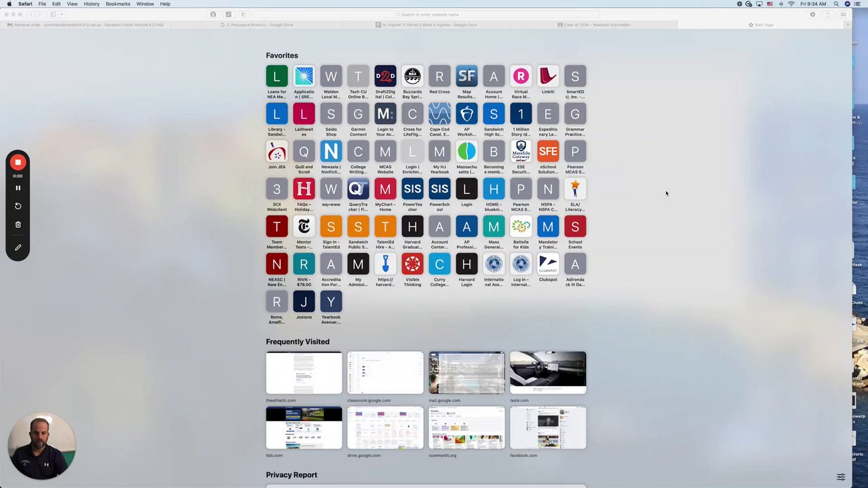The image size is (868, 488).
Task: Open the kbb.com thumbnail
Action: 304,428
